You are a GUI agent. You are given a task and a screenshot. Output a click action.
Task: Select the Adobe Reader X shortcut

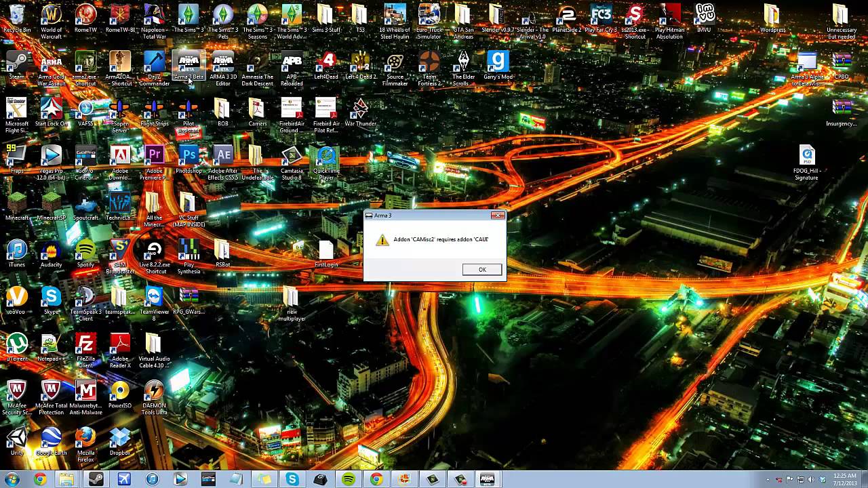pyautogui.click(x=120, y=350)
